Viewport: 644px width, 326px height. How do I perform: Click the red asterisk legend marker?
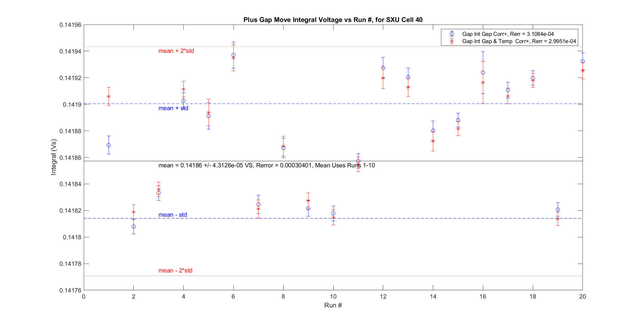pos(452,41)
